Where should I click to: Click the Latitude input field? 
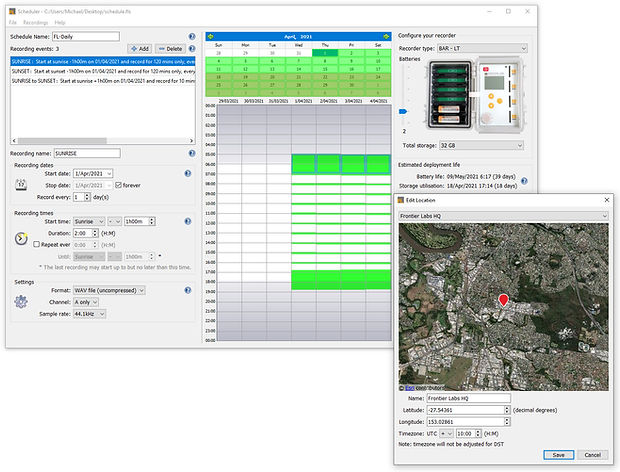pos(465,410)
